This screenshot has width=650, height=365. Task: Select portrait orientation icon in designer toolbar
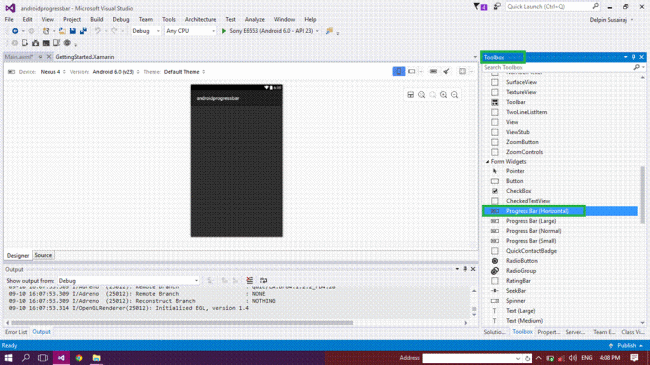pos(398,71)
